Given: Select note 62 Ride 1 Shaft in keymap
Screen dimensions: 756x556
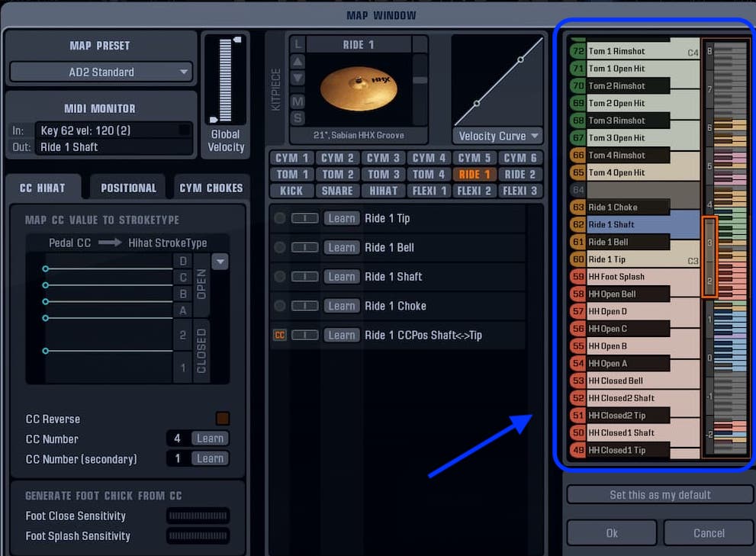Looking at the screenshot, I should click(x=635, y=225).
